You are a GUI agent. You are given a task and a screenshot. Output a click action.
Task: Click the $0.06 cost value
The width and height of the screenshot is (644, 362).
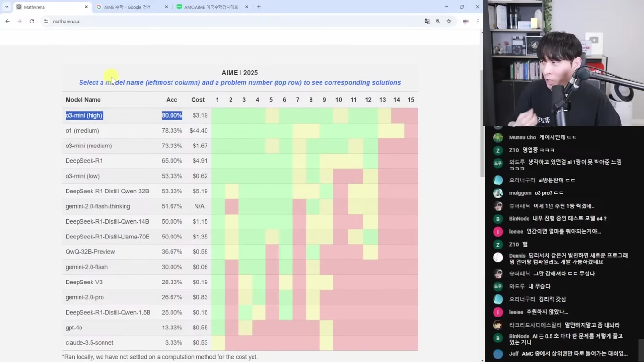click(200, 267)
